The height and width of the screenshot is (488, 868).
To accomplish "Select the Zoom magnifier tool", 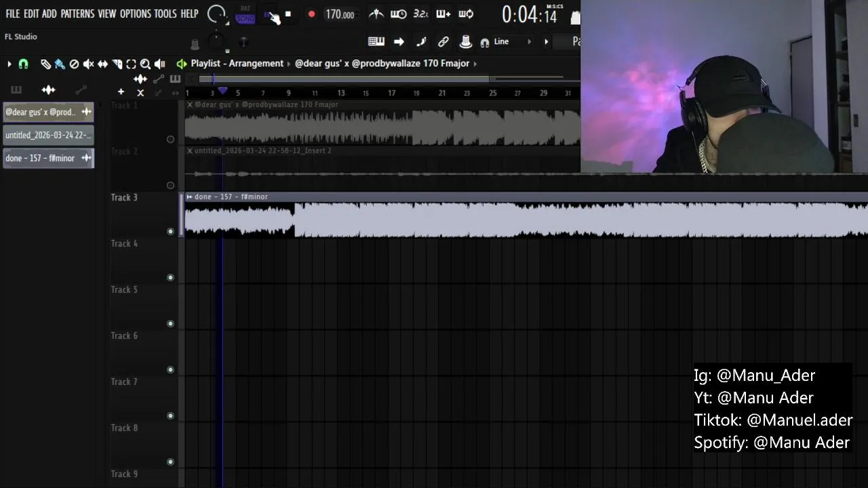I will point(145,64).
